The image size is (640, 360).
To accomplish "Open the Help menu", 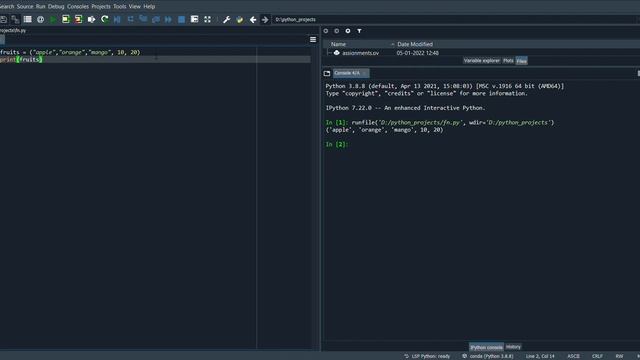I will coord(149,7).
